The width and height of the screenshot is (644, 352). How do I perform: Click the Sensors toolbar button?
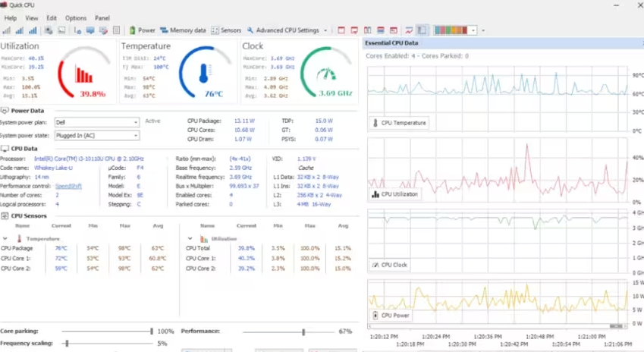[x=226, y=30]
